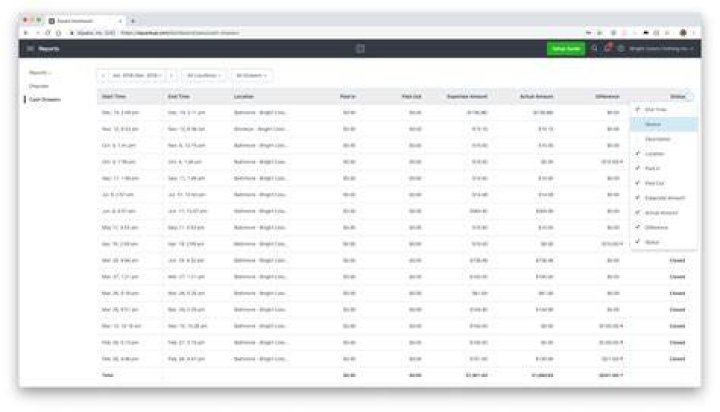Toggle the Status option in column list
720x412 pixels.
click(664, 242)
